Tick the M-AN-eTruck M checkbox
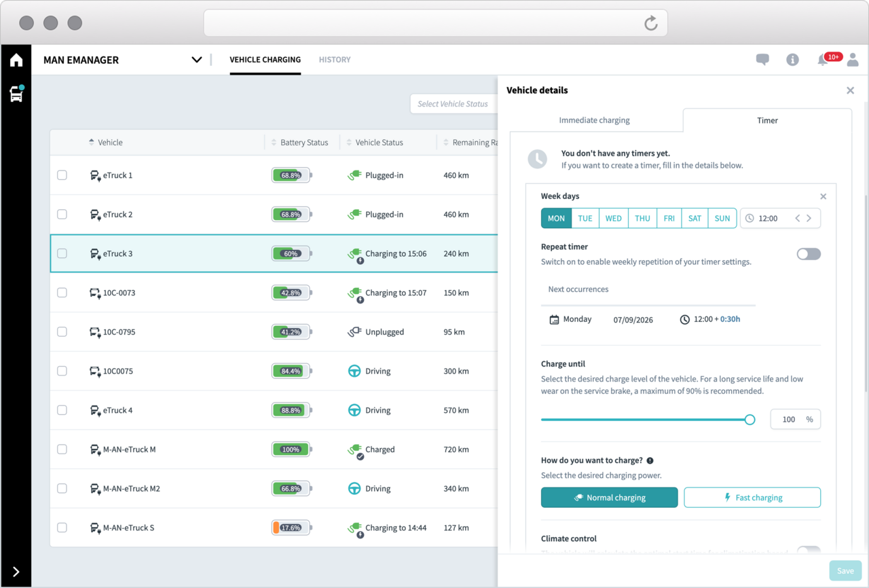Viewport: 869px width, 588px height. pyautogui.click(x=62, y=449)
